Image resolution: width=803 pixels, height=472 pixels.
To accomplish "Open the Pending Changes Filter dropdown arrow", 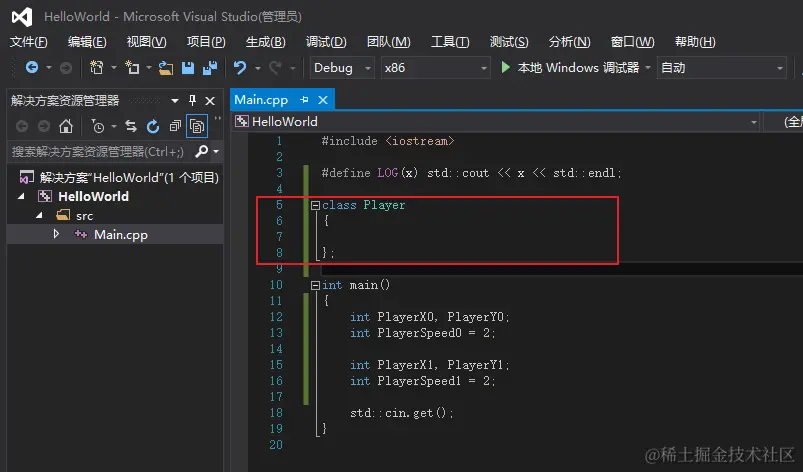I will tap(114, 126).
